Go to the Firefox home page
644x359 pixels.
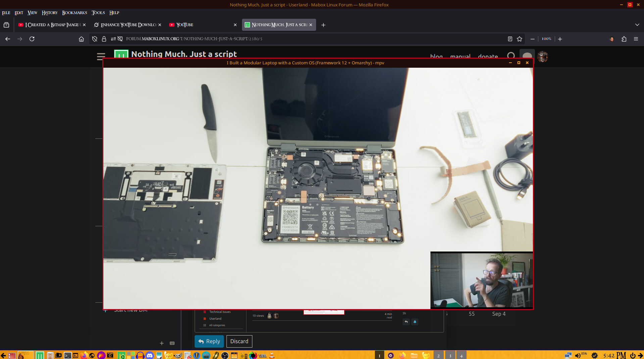(81, 39)
